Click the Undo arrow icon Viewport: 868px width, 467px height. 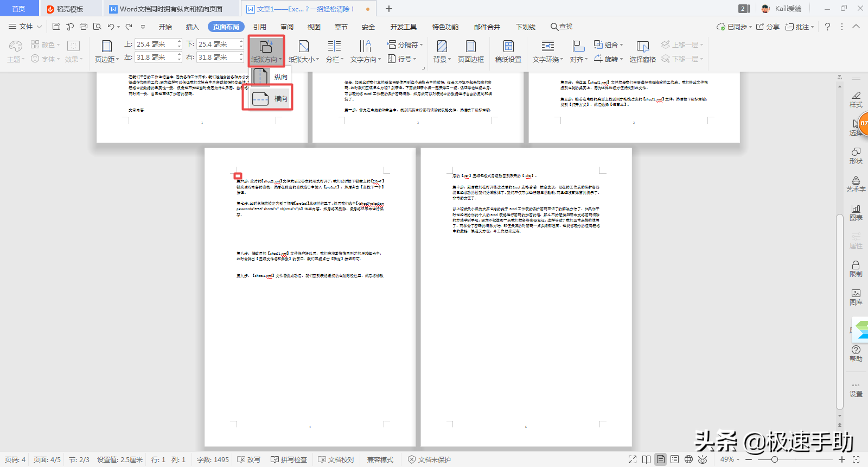click(x=111, y=27)
